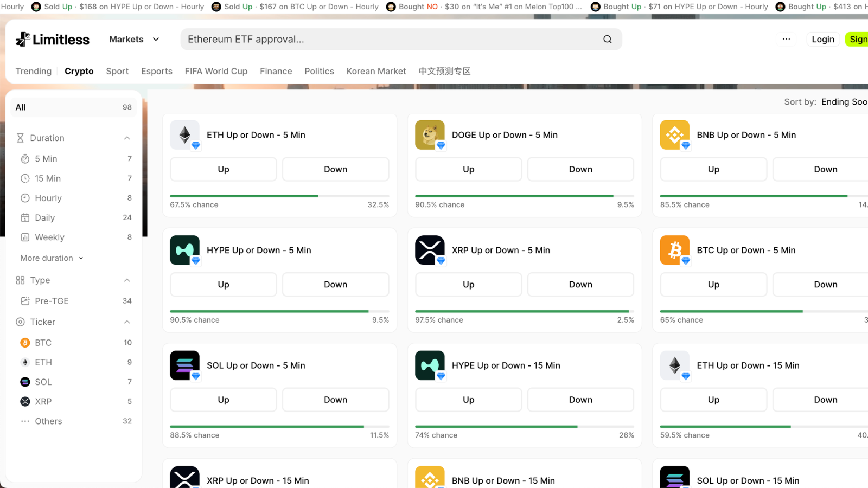Click the XRP 5 Min chance bar

[x=525, y=311]
